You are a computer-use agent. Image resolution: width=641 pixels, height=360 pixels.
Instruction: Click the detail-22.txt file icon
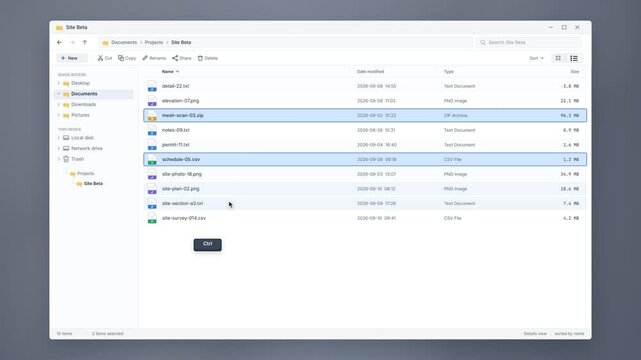click(152, 86)
